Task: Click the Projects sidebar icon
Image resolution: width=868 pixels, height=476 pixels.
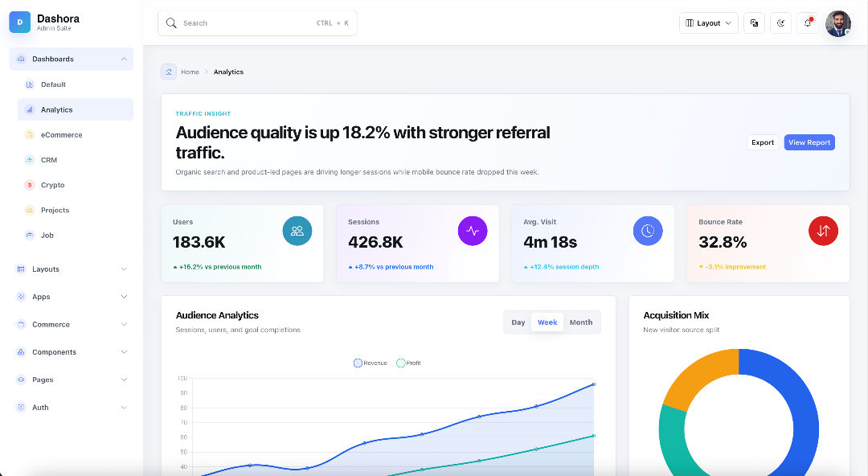Action: click(x=30, y=210)
